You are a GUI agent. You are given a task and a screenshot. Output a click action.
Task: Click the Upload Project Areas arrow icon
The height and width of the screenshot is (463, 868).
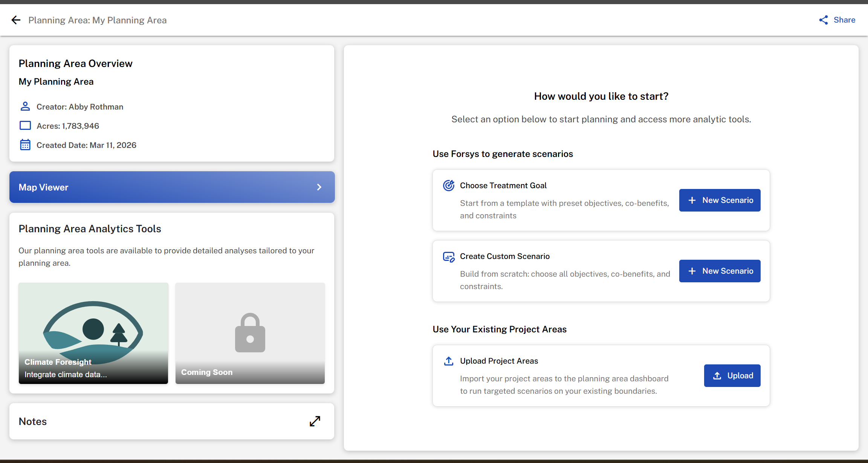[448, 361]
